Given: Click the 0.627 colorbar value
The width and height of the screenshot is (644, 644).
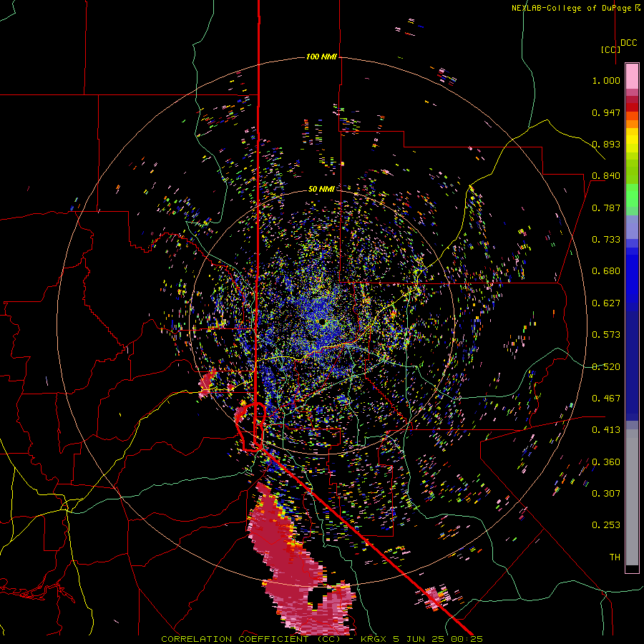Looking at the screenshot, I should tap(606, 303).
